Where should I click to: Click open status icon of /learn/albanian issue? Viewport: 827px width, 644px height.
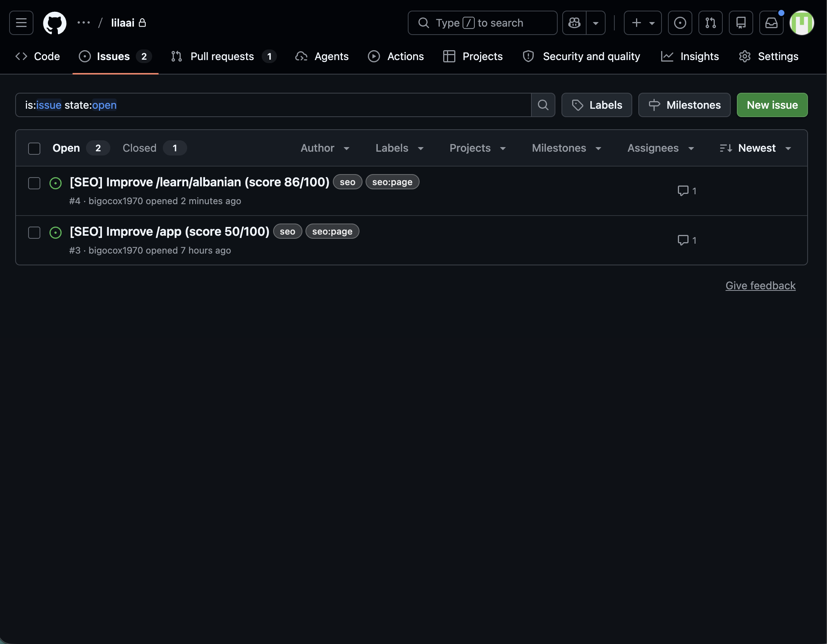click(x=56, y=183)
